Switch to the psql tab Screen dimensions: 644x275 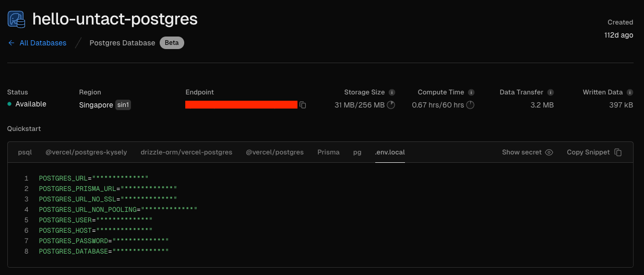coord(25,152)
